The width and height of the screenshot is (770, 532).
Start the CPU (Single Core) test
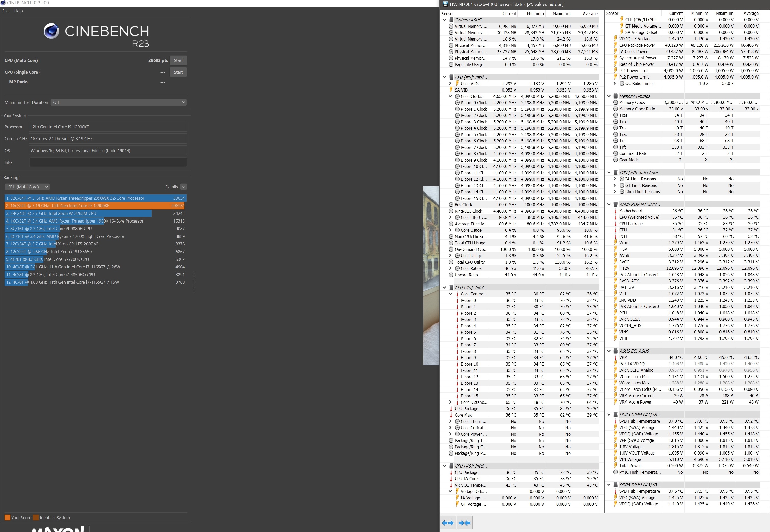[x=178, y=72]
